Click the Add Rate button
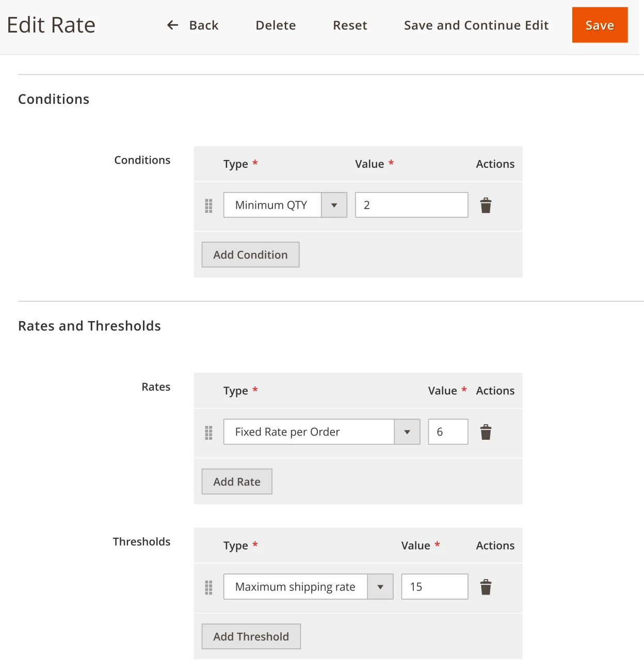Screen dimensions: 644x671 click(236, 481)
